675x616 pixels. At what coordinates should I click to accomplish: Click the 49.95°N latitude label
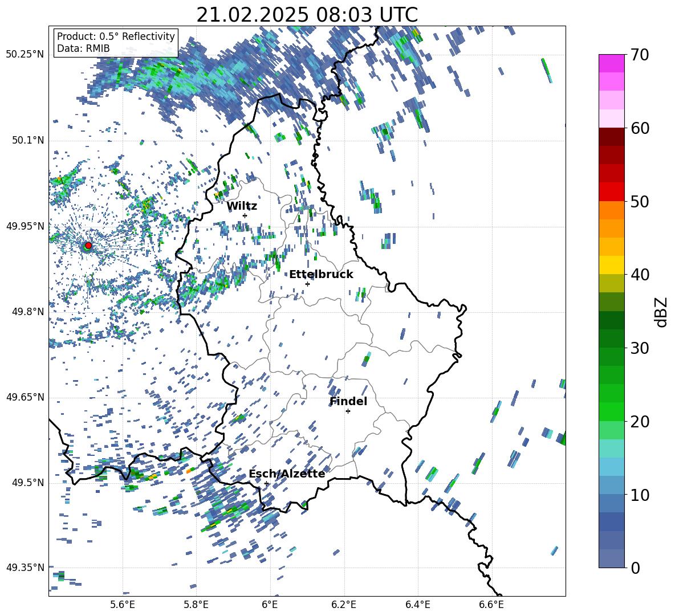click(x=25, y=226)
